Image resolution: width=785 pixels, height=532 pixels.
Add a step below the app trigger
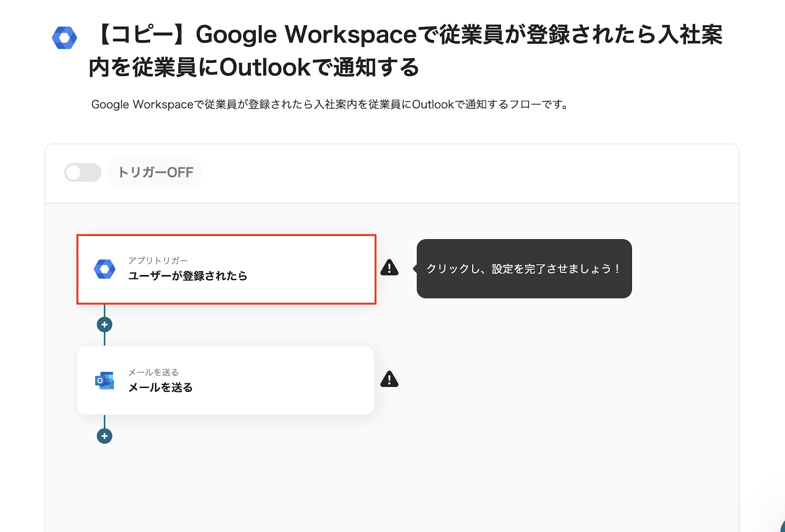(x=105, y=325)
